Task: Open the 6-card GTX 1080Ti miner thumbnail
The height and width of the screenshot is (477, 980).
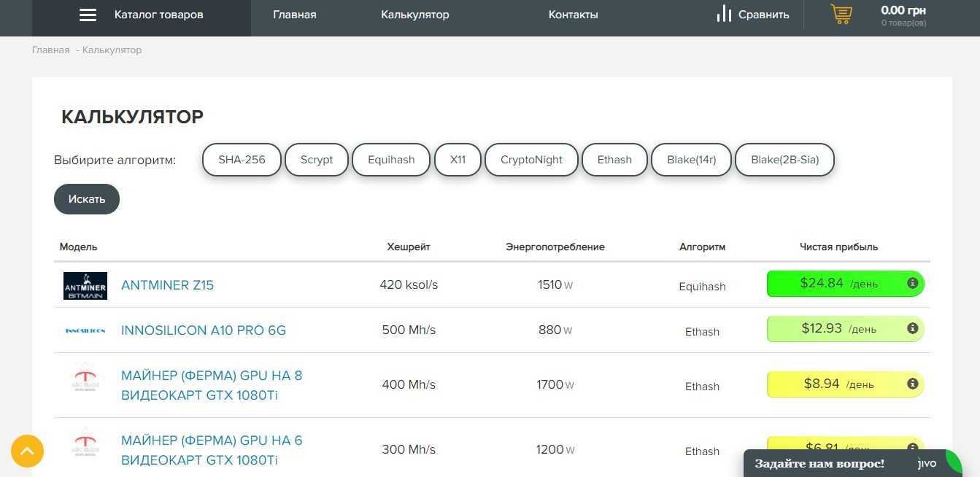Action: click(85, 443)
